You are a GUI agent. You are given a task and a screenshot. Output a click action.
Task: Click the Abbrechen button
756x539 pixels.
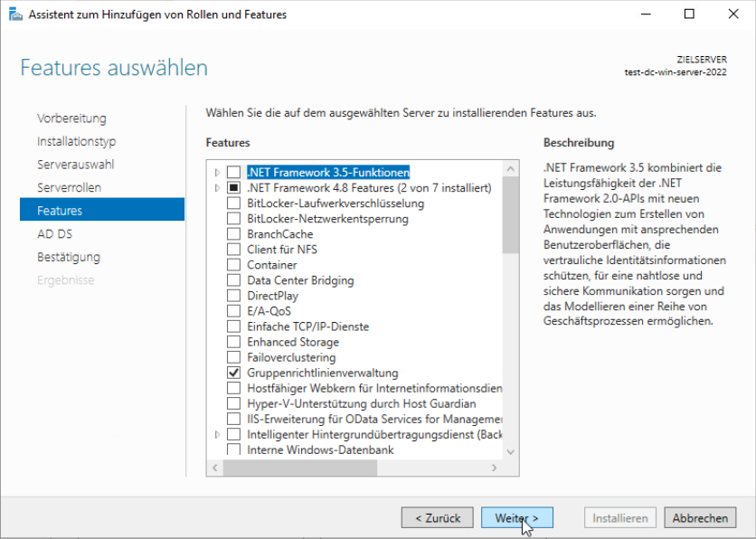point(700,518)
